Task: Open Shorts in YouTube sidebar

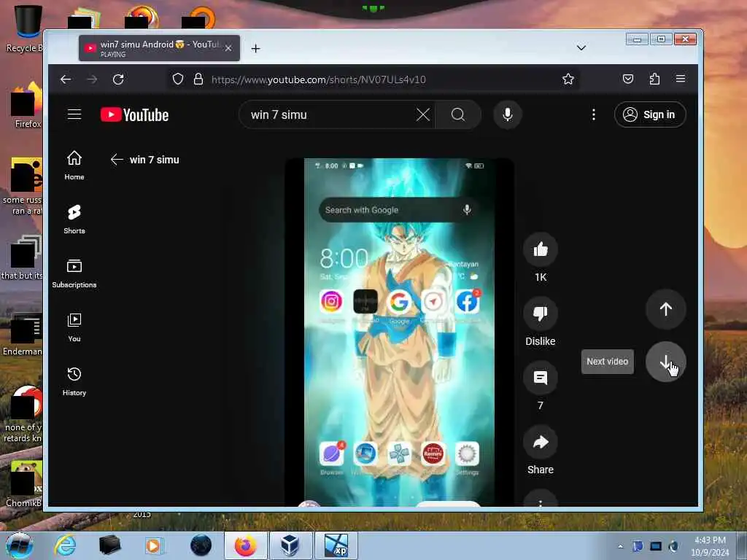Action: click(74, 219)
